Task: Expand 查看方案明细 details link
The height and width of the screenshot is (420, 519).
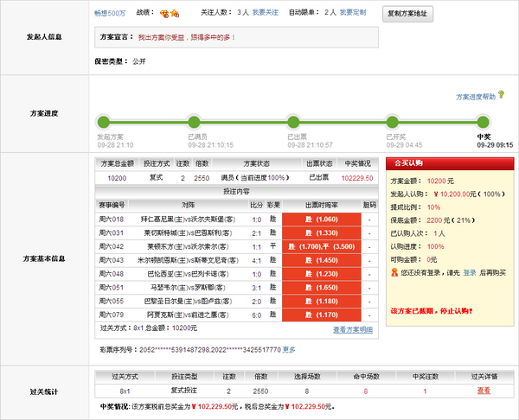Action: tap(353, 329)
